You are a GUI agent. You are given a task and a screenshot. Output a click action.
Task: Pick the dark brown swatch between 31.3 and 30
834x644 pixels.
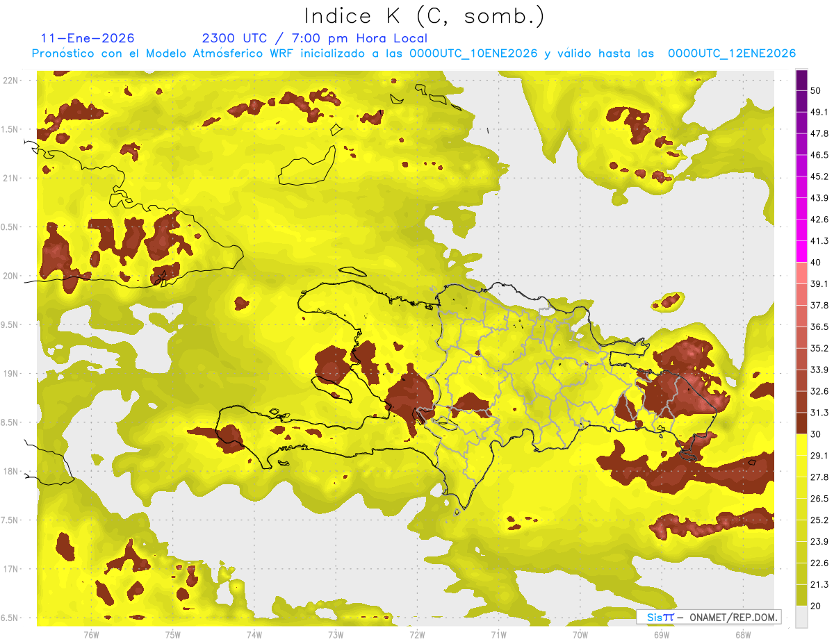click(801, 424)
